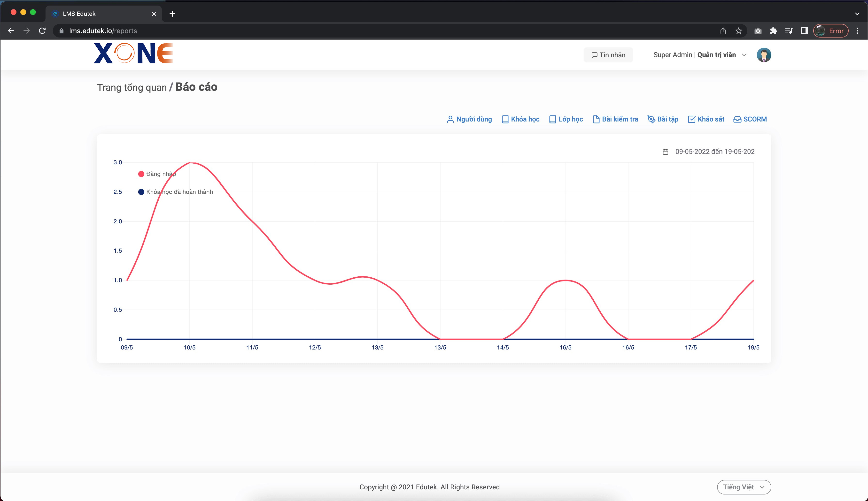Screen dimensions: 868x501
Task: Edit the 09-05-2022 đến 19-05 date range field
Action: click(x=715, y=152)
